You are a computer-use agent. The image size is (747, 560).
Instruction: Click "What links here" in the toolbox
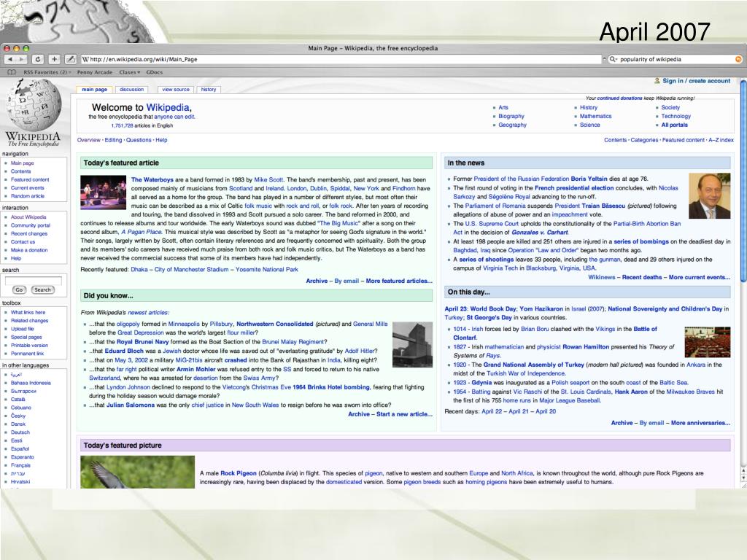(x=28, y=312)
